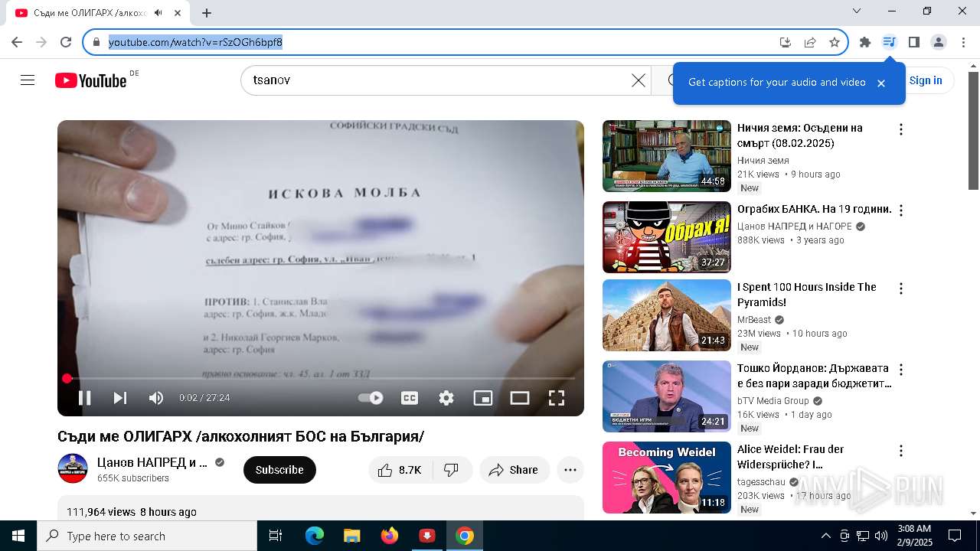The width and height of the screenshot is (980, 551).
Task: Go back in browser history
Action: coord(17,42)
